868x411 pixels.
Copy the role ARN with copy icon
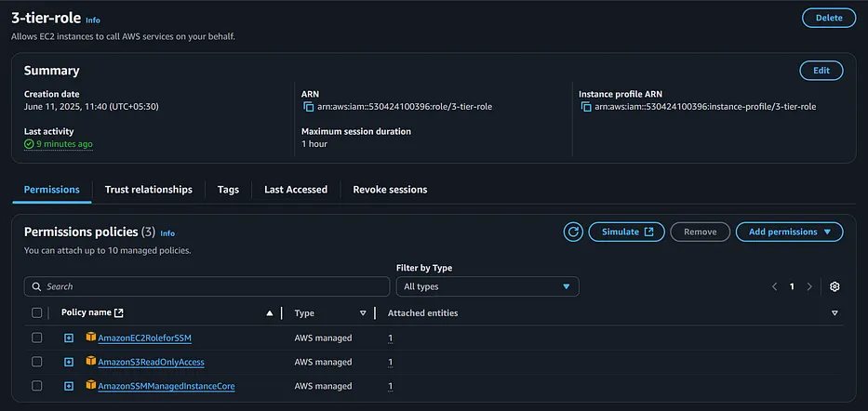(308, 107)
